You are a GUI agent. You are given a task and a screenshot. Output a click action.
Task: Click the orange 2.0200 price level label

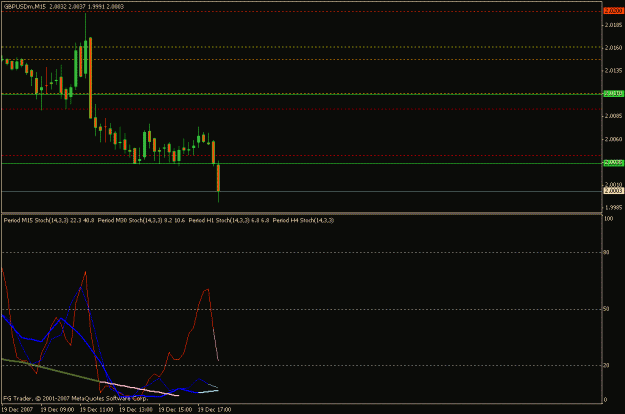coord(613,11)
